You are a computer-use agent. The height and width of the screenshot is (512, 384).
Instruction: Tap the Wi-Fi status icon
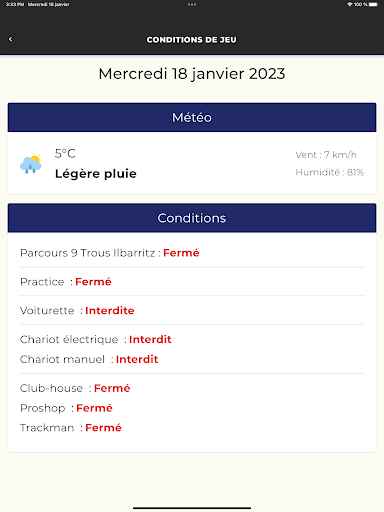(350, 4)
